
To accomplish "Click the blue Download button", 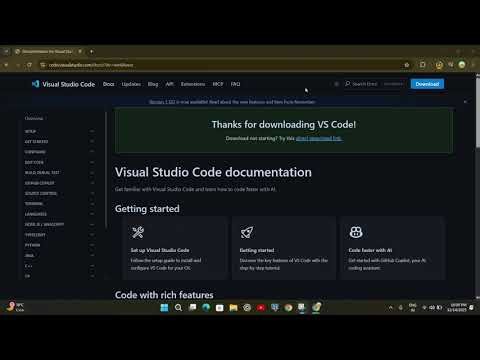I will pos(427,84).
